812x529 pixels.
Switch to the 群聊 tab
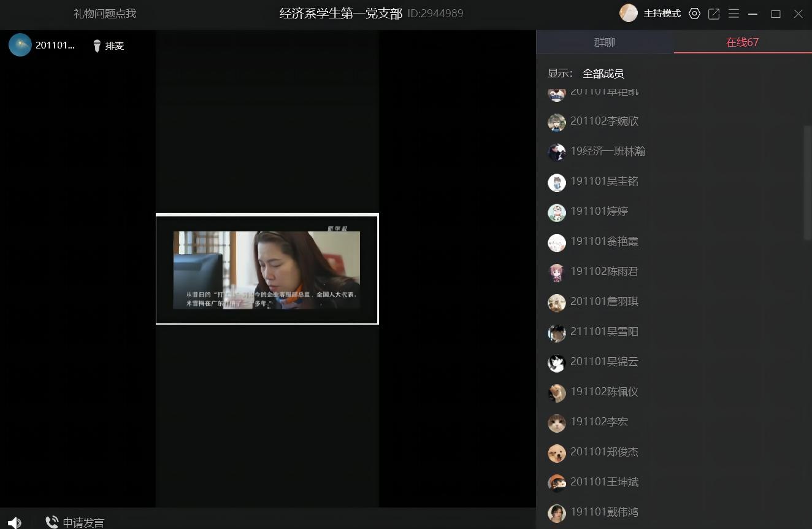(x=604, y=42)
